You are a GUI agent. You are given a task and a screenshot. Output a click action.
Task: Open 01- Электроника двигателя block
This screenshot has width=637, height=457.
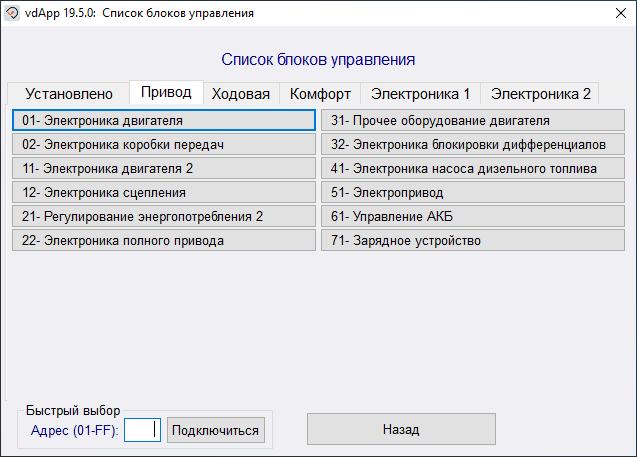point(164,121)
